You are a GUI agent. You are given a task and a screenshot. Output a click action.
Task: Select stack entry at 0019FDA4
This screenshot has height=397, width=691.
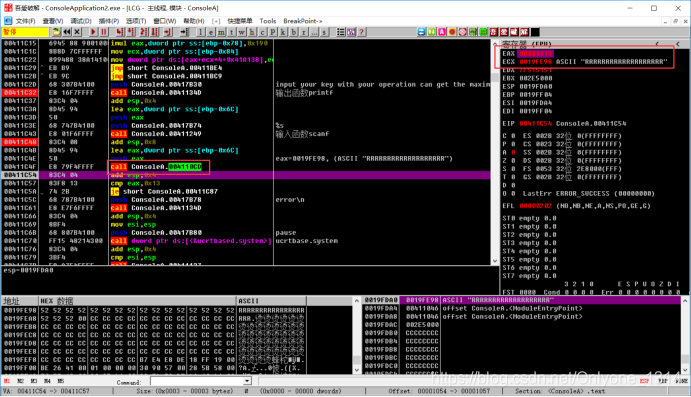pyautogui.click(x=522, y=308)
